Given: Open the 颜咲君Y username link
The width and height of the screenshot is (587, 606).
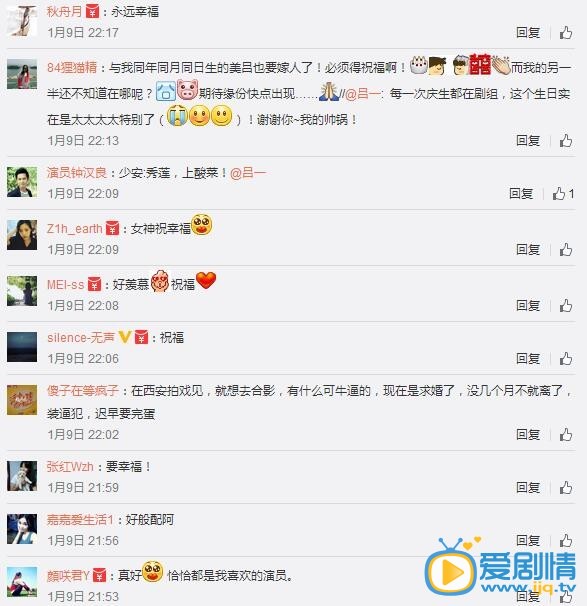Looking at the screenshot, I should pos(68,576).
